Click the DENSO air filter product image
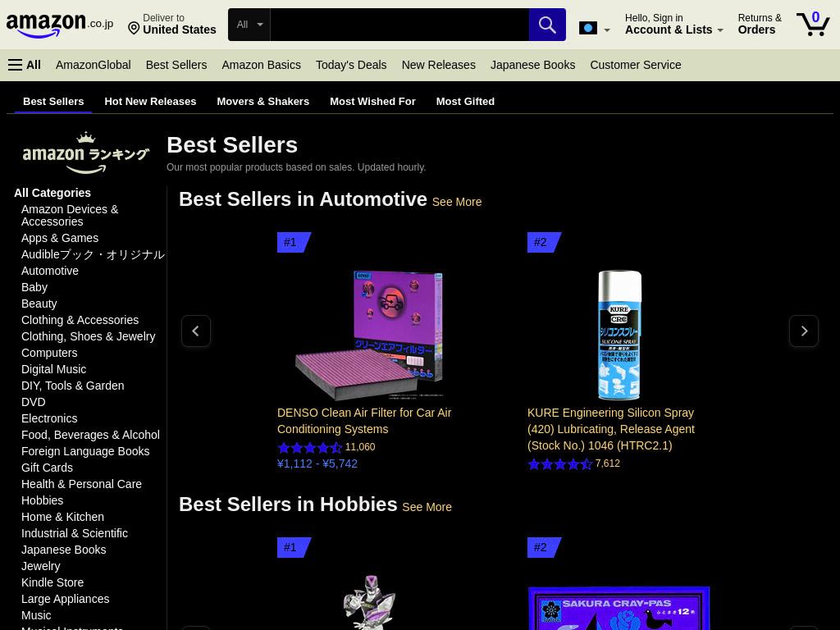 pyautogui.click(x=370, y=335)
